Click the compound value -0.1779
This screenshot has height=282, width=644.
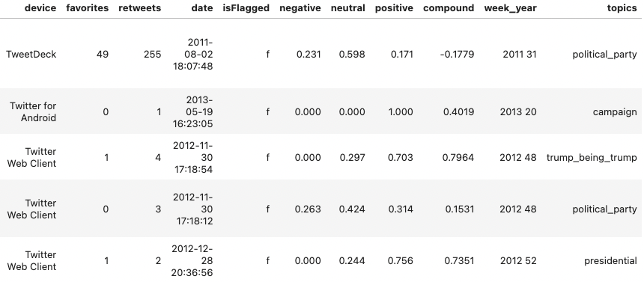(457, 54)
